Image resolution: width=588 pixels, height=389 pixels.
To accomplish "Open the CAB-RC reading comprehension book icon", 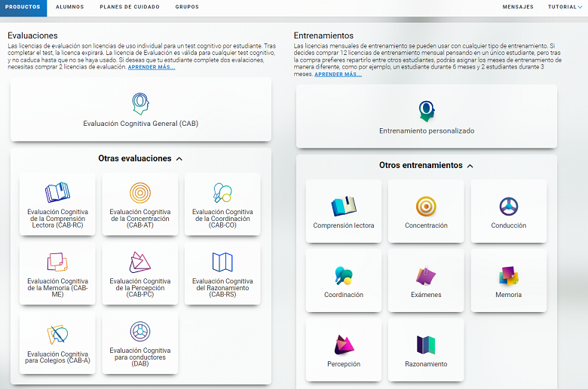I will click(x=57, y=193).
